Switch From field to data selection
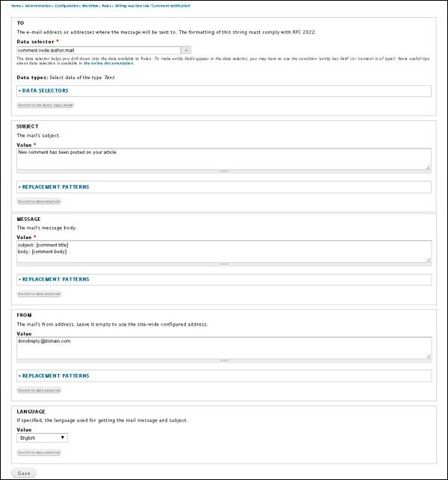 click(x=39, y=390)
